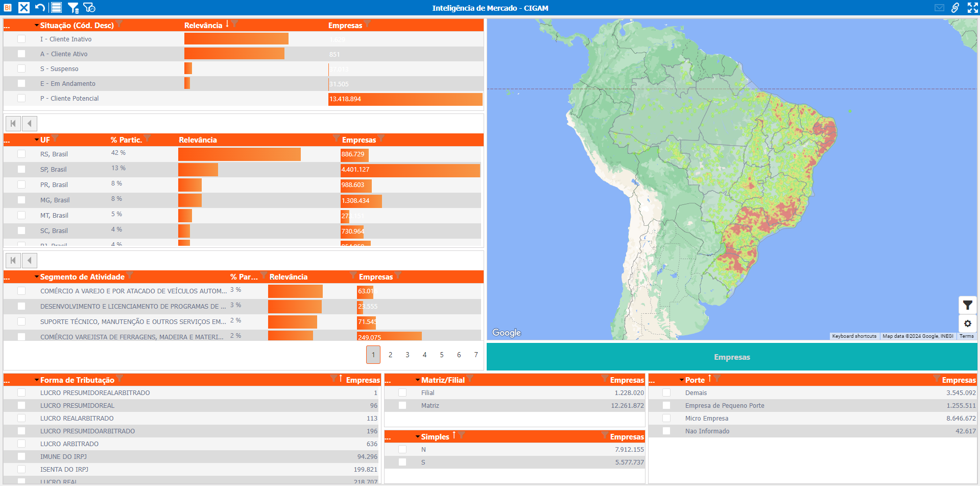Open the map Terms link

point(967,336)
